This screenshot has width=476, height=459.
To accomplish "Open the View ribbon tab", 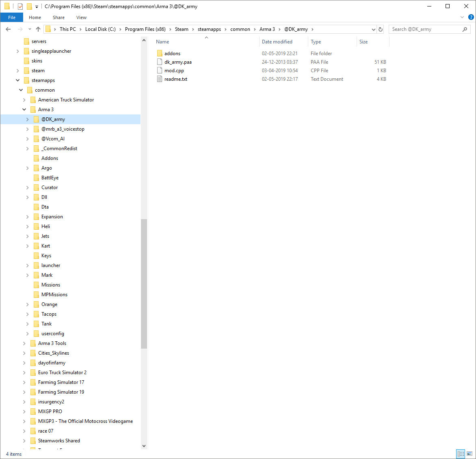I will [81, 17].
